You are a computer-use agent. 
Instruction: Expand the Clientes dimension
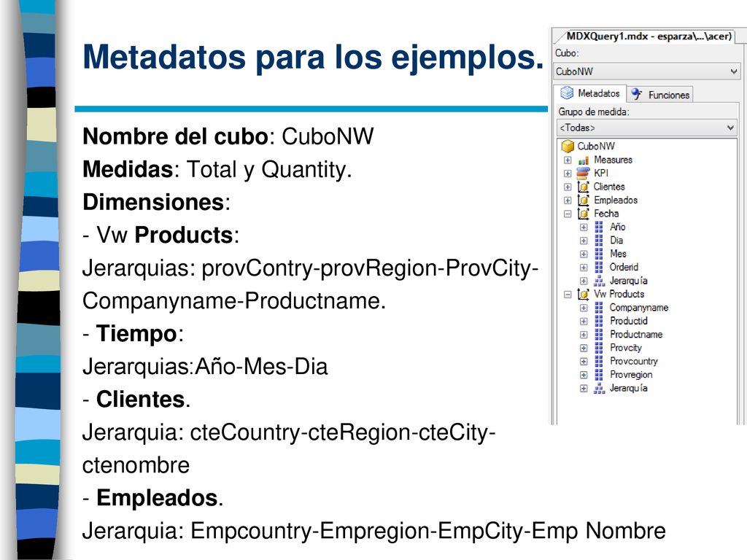tap(568, 187)
